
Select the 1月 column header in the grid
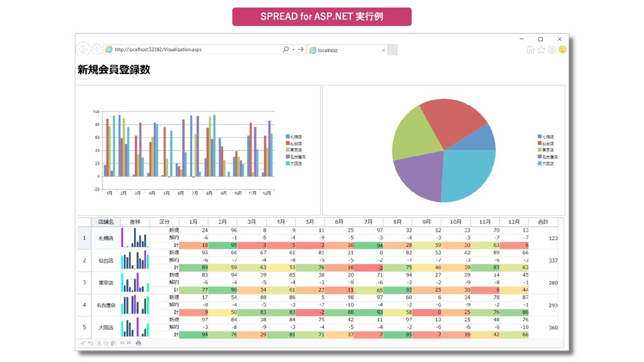[x=194, y=222]
